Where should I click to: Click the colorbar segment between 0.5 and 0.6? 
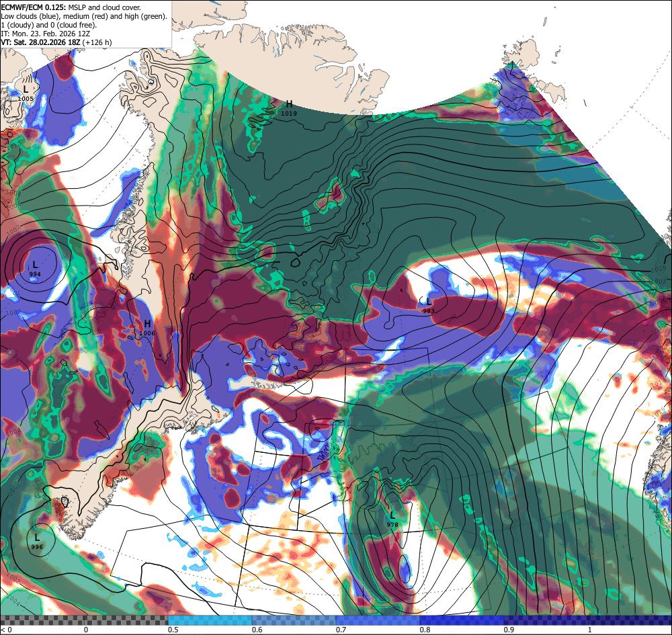coord(210,620)
